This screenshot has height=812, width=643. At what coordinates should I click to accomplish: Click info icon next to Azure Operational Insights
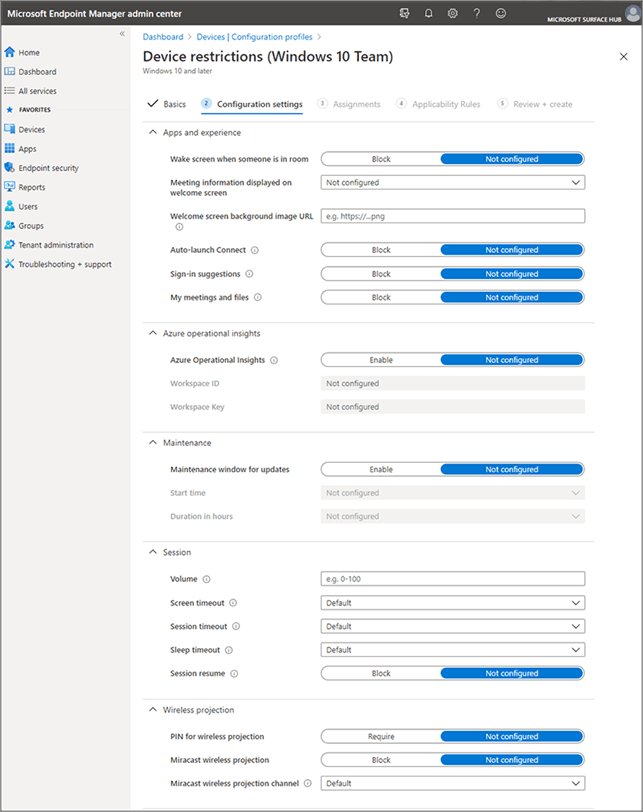(x=274, y=360)
